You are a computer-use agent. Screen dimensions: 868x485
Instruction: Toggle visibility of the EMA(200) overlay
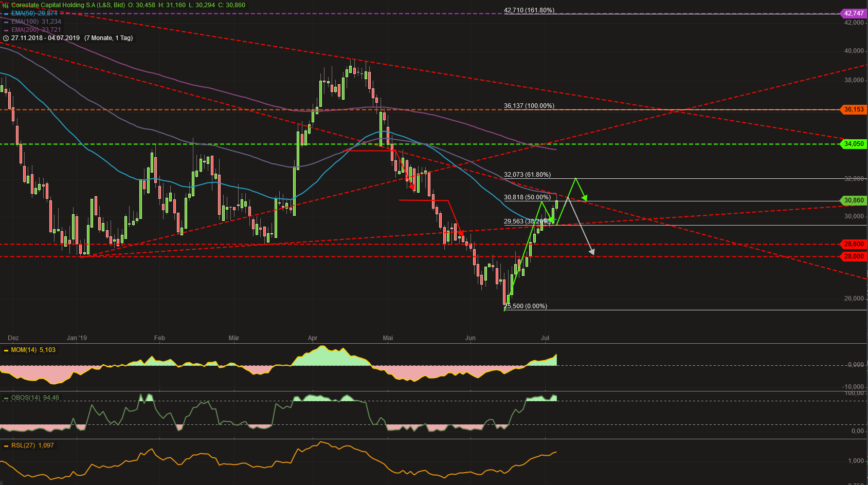[x=6, y=30]
